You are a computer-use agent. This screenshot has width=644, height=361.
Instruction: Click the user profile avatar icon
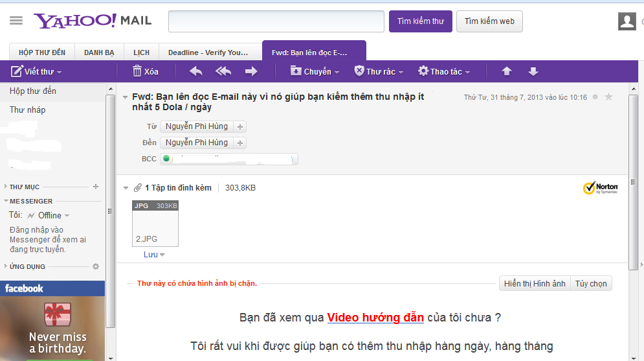(627, 21)
